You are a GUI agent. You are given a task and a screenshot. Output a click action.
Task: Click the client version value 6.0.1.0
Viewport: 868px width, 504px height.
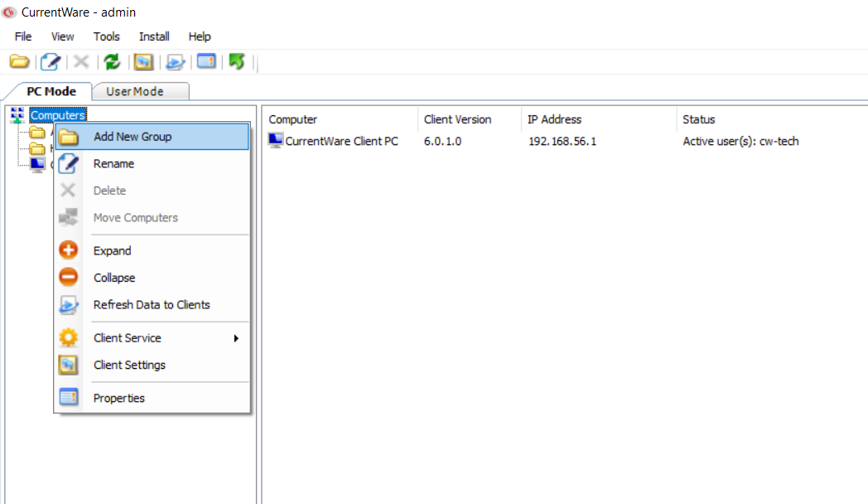tap(443, 141)
